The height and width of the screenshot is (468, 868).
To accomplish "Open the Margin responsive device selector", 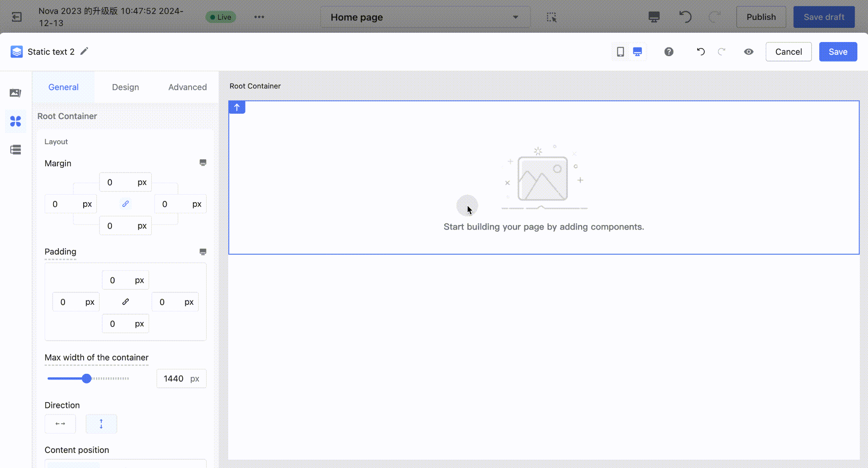I will (203, 163).
